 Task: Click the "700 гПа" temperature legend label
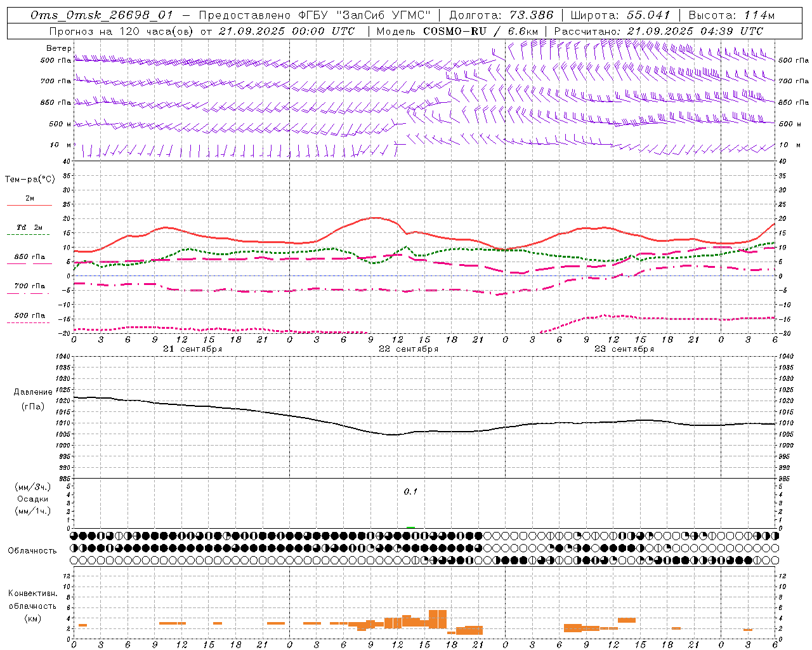tap(29, 286)
